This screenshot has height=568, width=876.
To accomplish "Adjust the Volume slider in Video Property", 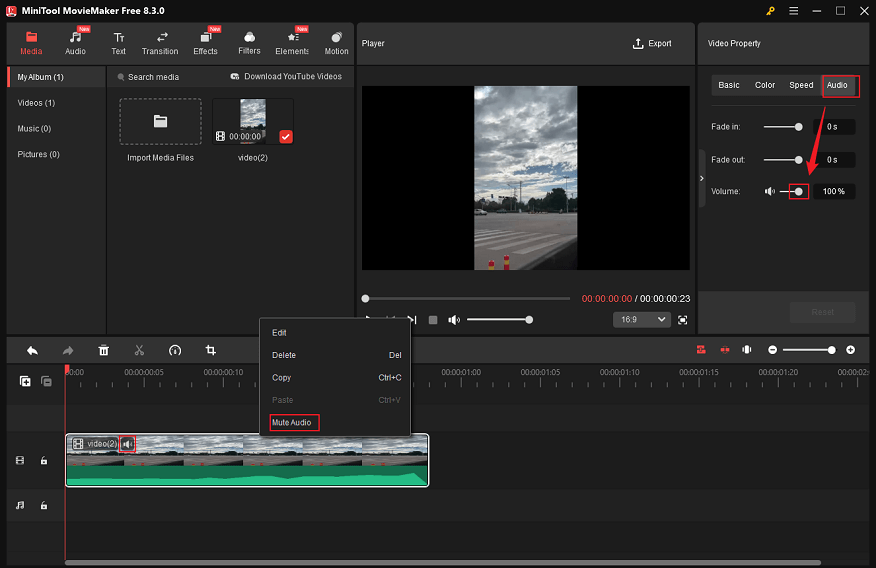I will pyautogui.click(x=793, y=192).
